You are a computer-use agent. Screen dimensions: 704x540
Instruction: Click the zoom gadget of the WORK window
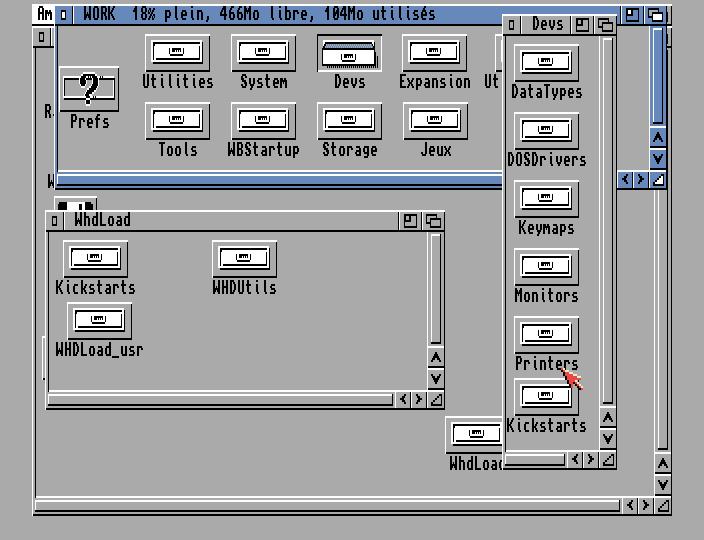(632, 15)
